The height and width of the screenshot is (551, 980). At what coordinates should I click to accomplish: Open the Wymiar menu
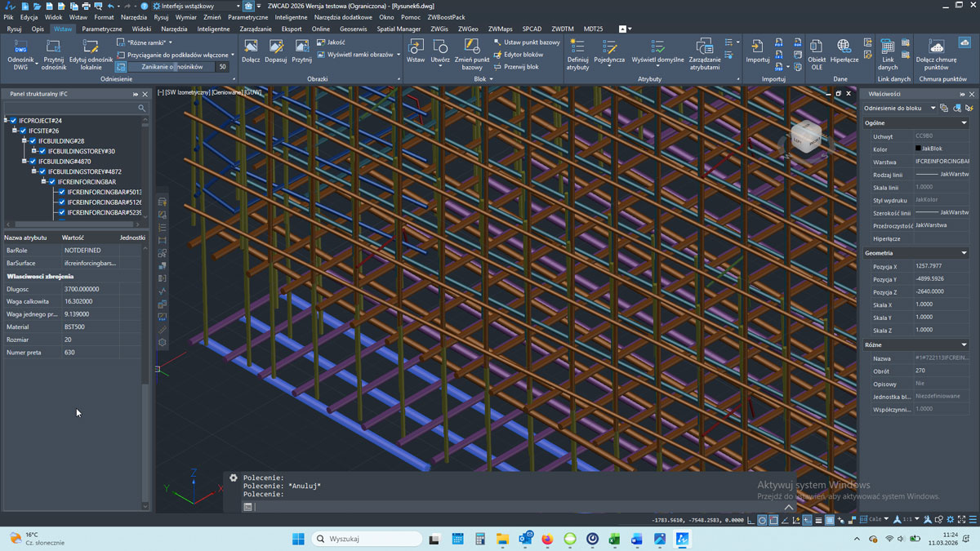pyautogui.click(x=185, y=16)
